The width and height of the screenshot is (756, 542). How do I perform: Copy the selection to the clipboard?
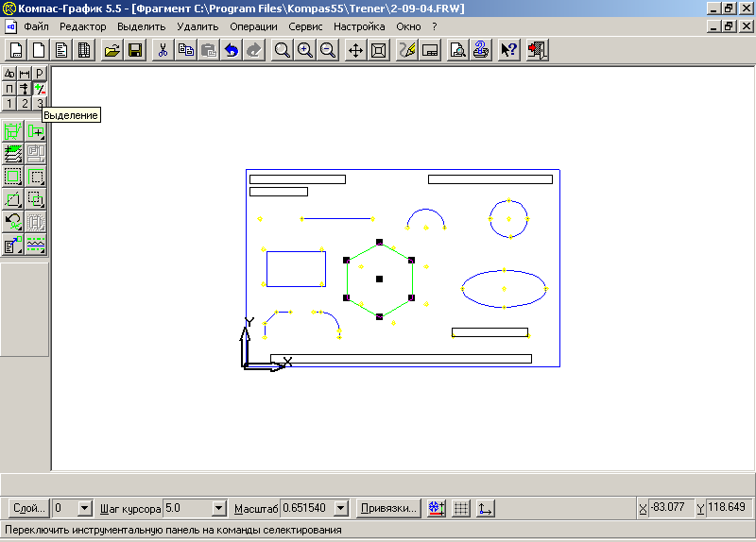pos(185,50)
